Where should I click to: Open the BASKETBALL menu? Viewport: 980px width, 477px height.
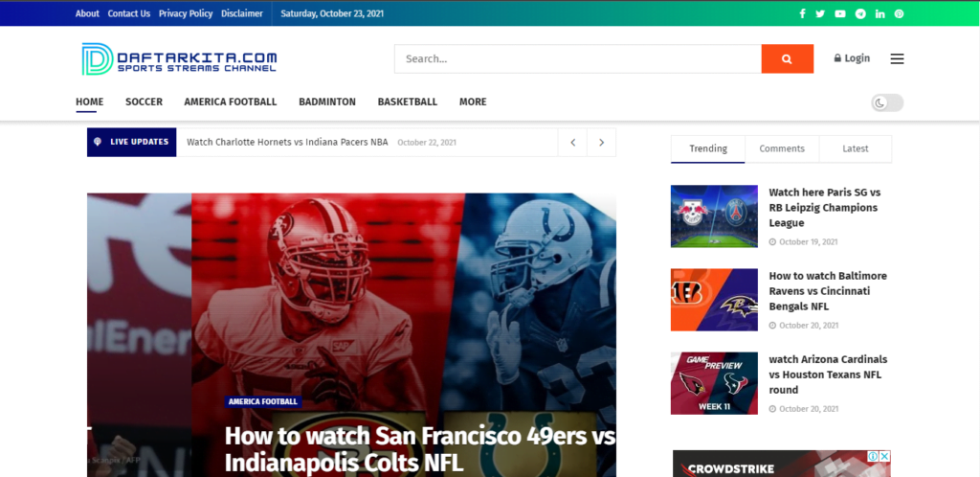408,102
